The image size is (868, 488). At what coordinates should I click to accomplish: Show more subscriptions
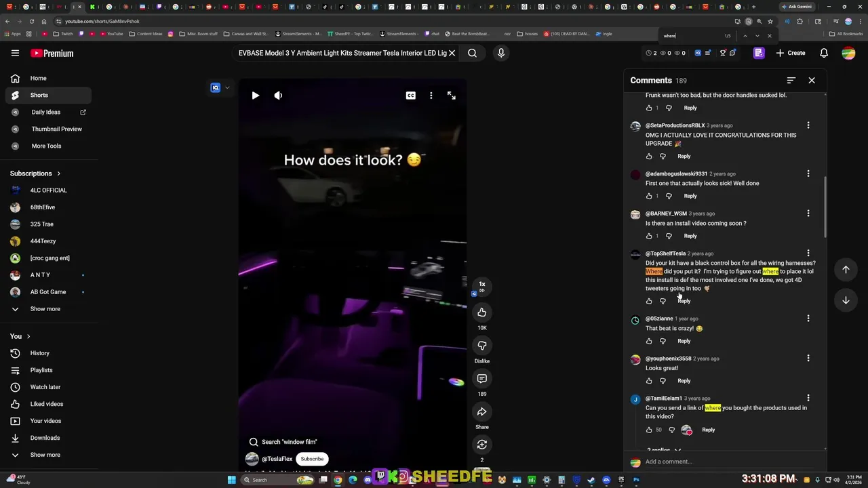pos(49,309)
